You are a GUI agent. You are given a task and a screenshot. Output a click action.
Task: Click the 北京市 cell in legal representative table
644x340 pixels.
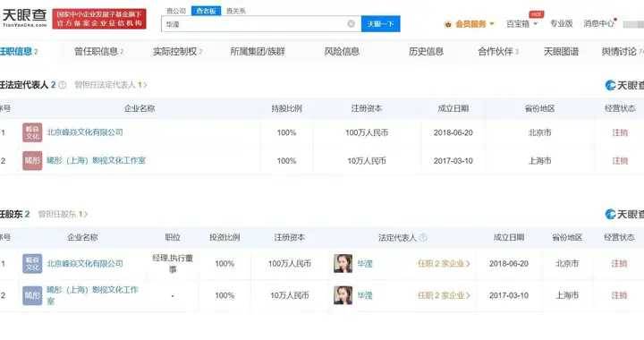pyautogui.click(x=539, y=132)
